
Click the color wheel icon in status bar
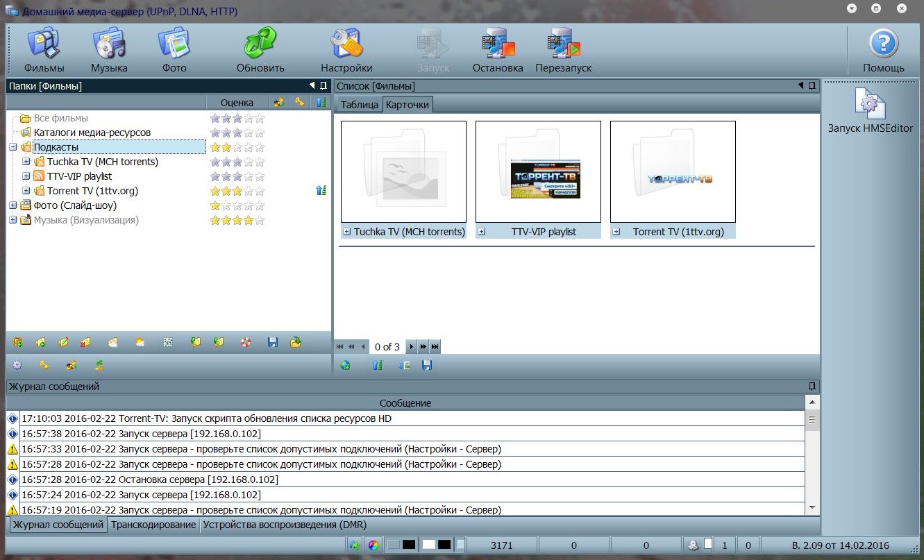click(373, 545)
